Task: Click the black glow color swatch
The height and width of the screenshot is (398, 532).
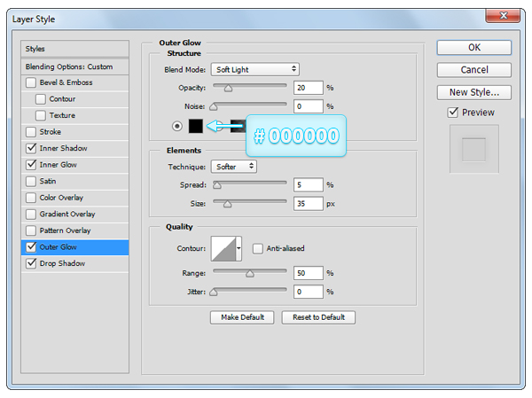Action: tap(195, 127)
